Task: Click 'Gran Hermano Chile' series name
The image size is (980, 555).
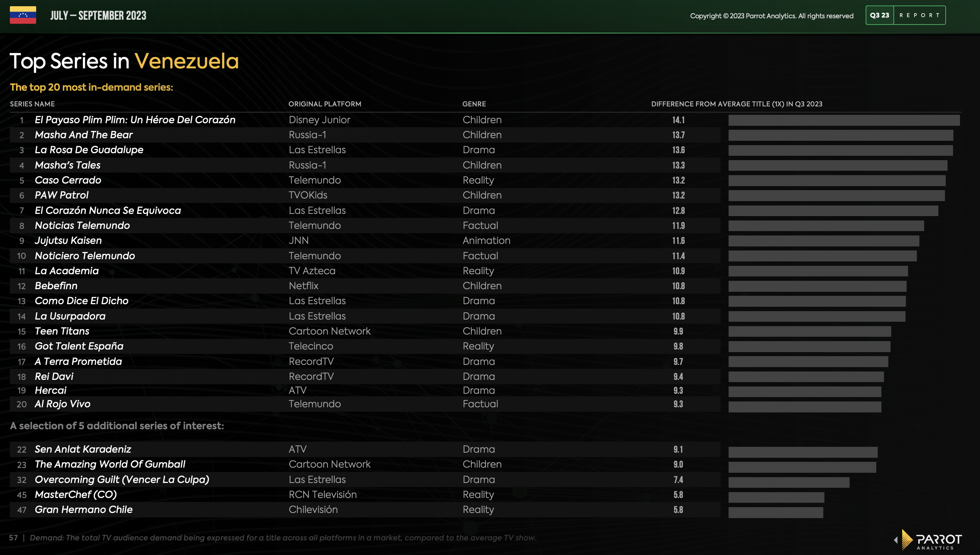Action: pyautogui.click(x=84, y=510)
